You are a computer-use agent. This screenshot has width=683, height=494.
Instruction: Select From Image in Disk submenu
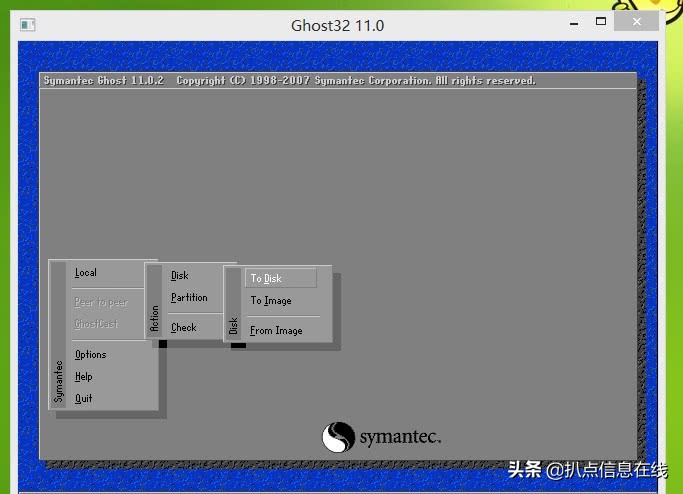(276, 331)
